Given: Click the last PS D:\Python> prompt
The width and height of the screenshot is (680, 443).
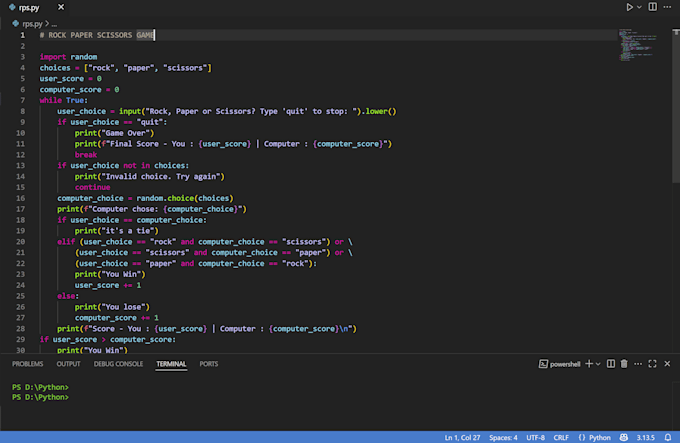Looking at the screenshot, I should (40, 397).
